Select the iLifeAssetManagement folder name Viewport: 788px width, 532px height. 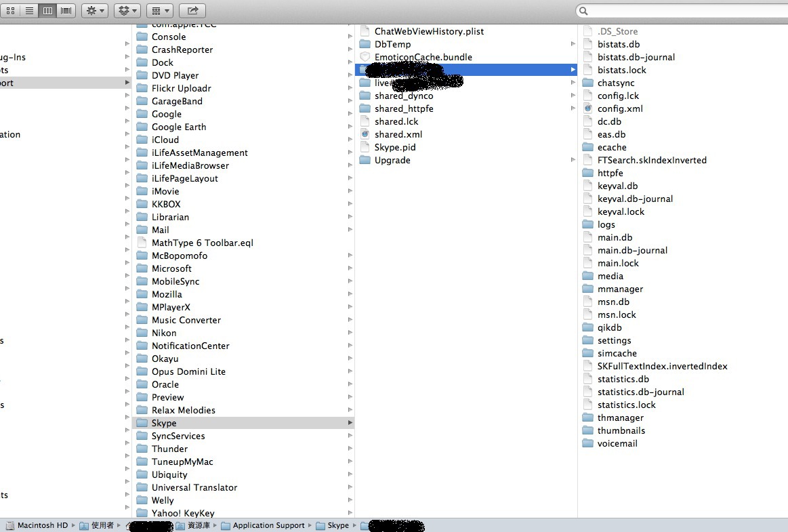[x=199, y=153]
